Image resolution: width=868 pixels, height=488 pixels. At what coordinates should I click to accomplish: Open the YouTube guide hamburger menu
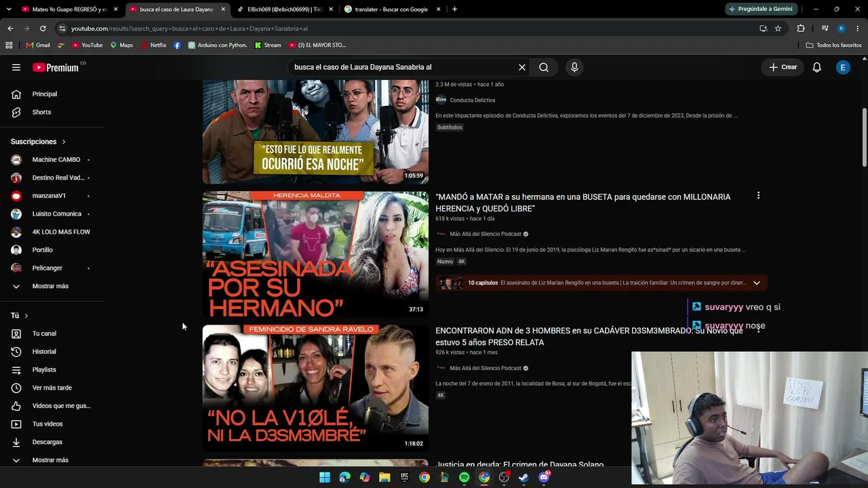click(16, 67)
